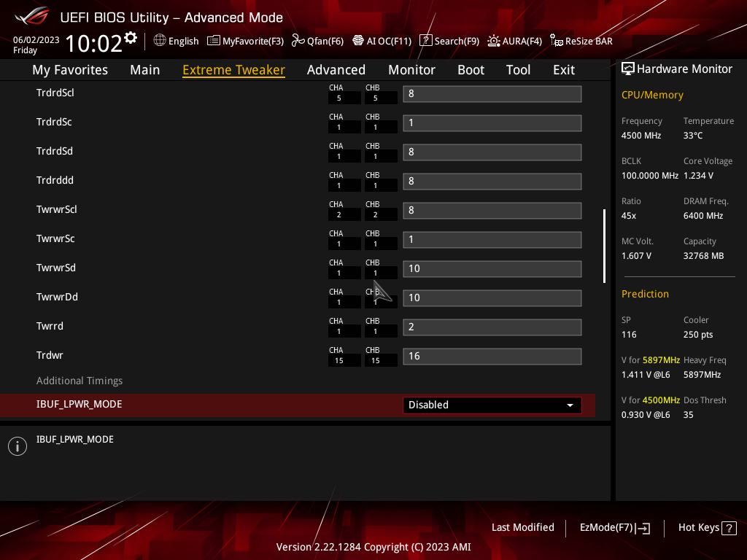
Task: Open the Tool tab
Action: pos(519,70)
